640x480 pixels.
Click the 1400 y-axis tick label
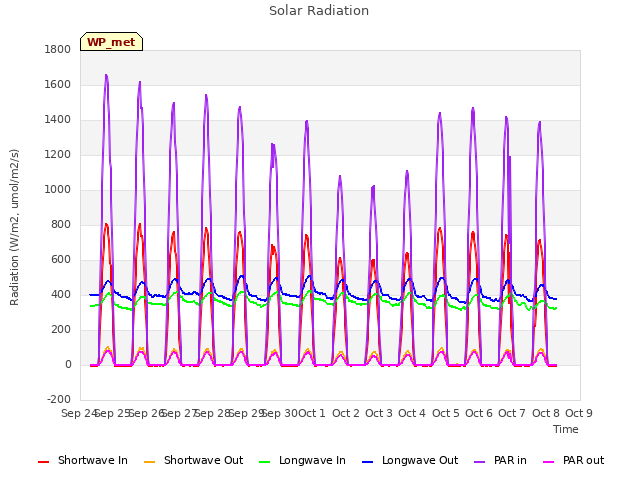pos(58,120)
